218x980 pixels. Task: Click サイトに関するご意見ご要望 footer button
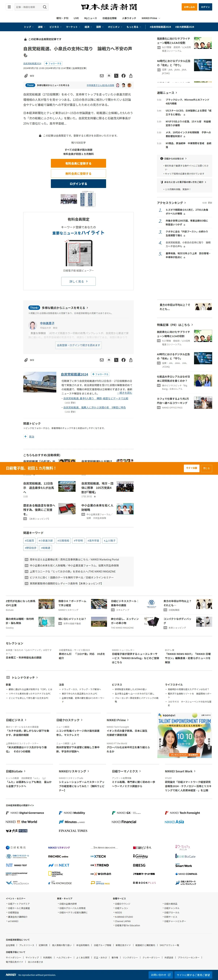pos(193,975)
